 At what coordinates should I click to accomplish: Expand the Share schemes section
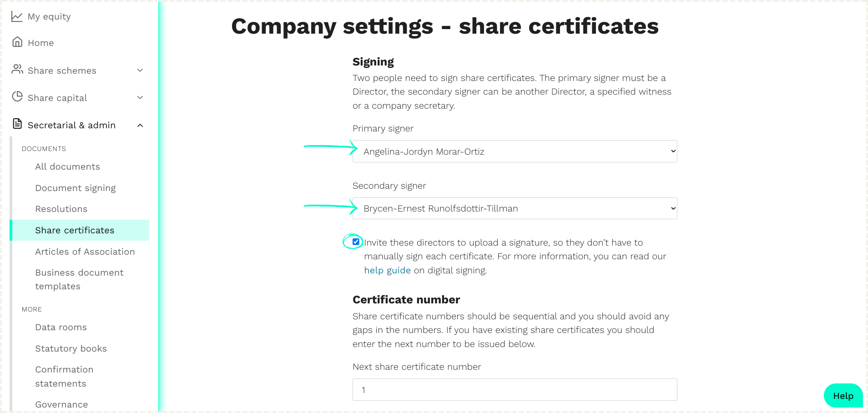[x=140, y=70]
